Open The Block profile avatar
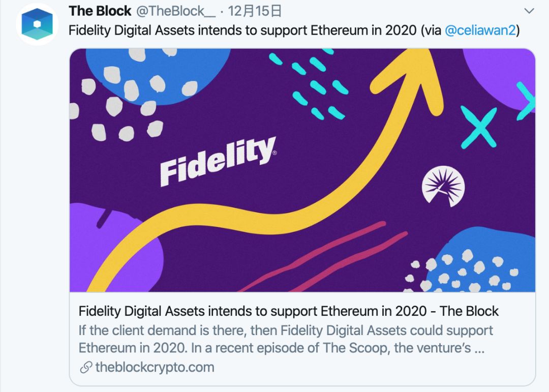Screen dimensions: 549x392 (37, 24)
